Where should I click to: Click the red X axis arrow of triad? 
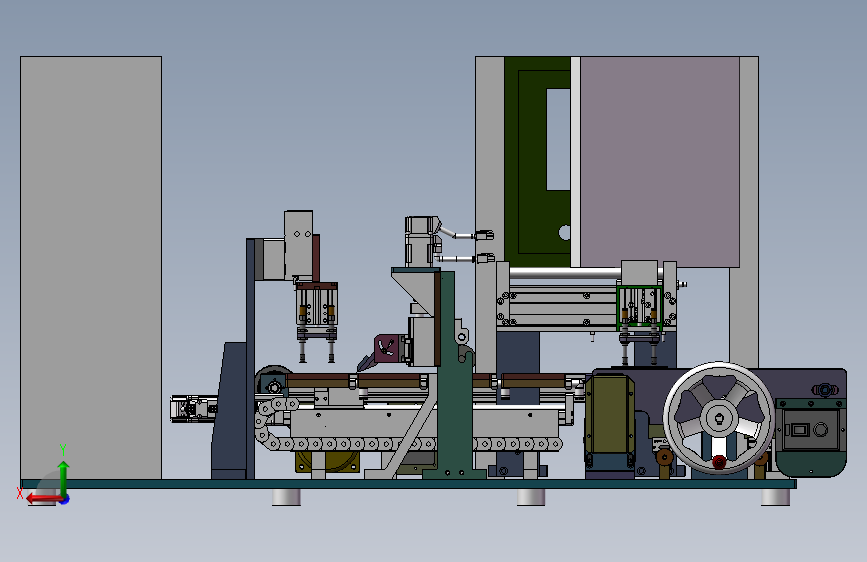[42, 499]
